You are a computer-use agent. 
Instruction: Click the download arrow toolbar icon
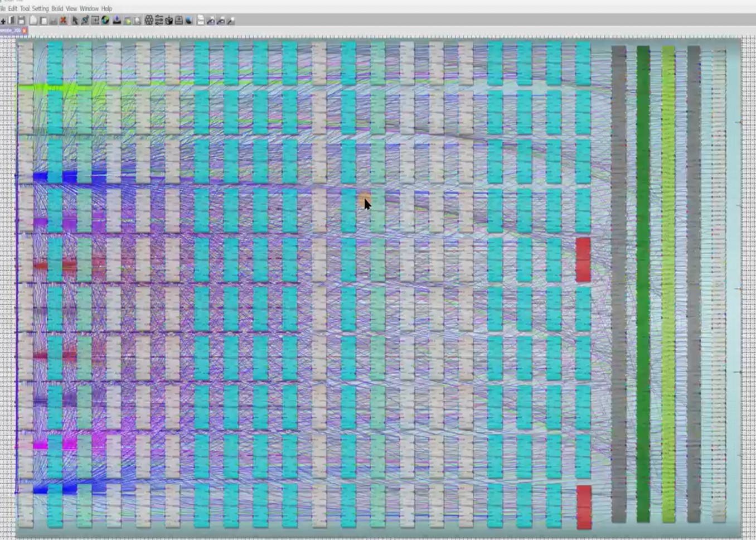(117, 21)
